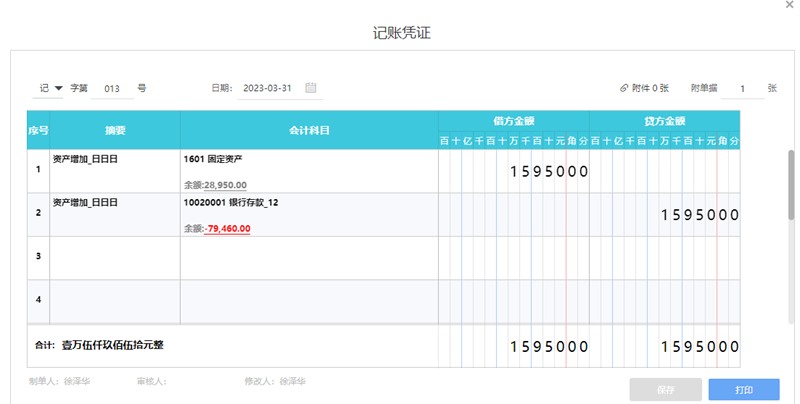This screenshot has width=800, height=404.
Task: Click row 1 debit amount 1595000
Action: click(x=549, y=171)
